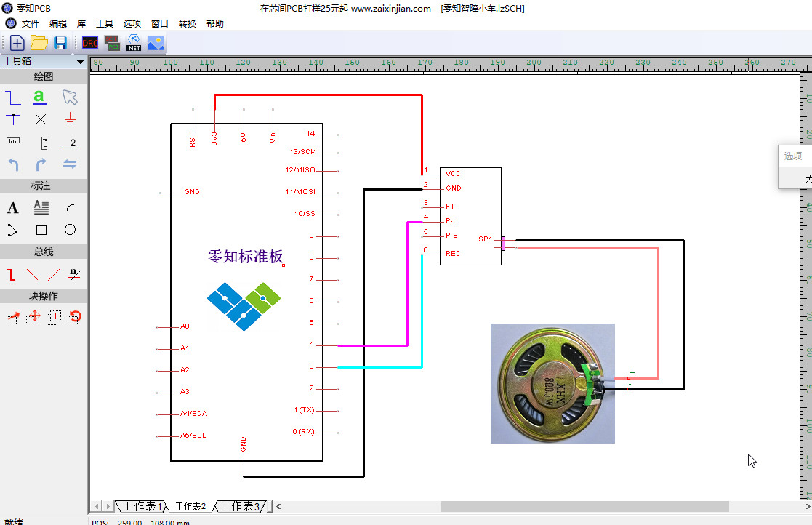Create a new schematic file

click(x=17, y=43)
